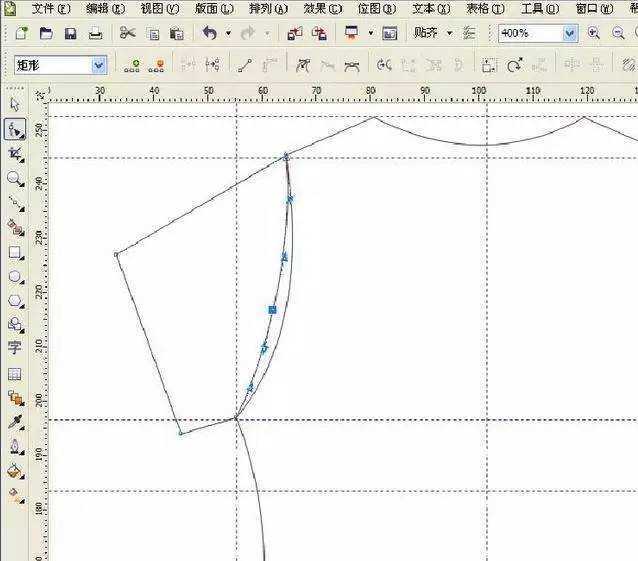Click the Undo arrow button
Image resolution: width=638 pixels, height=561 pixels.
[209, 33]
